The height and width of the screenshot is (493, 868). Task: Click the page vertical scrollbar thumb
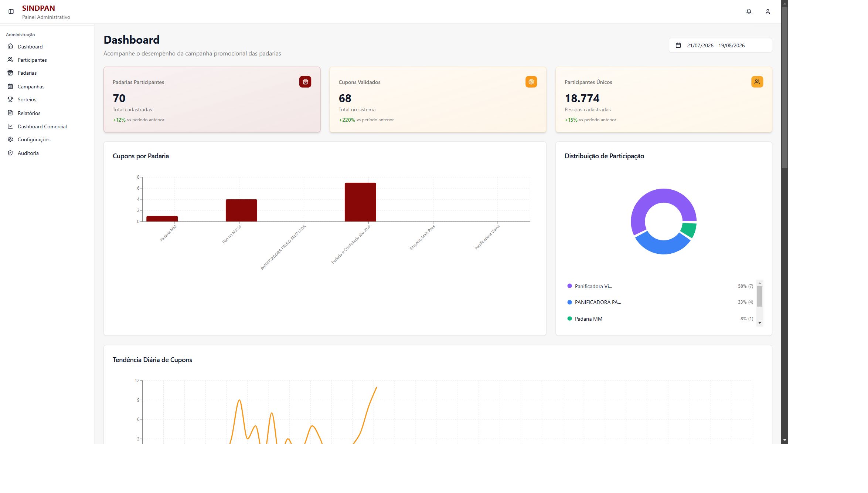(784, 87)
